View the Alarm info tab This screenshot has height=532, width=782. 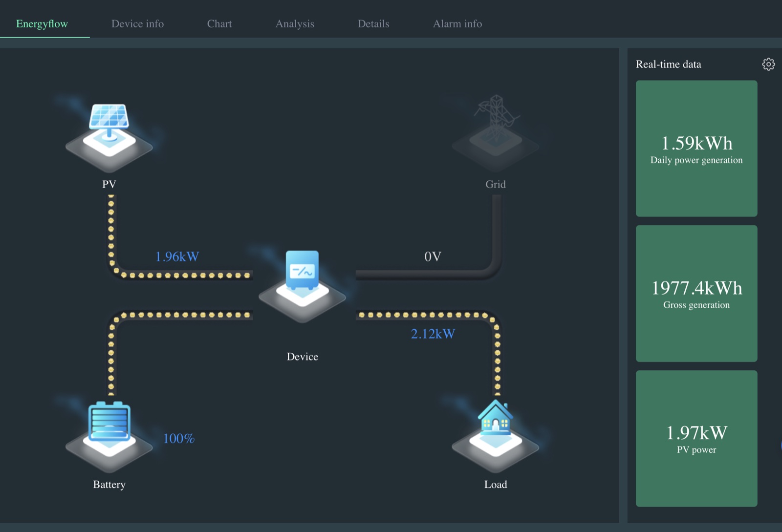457,23
